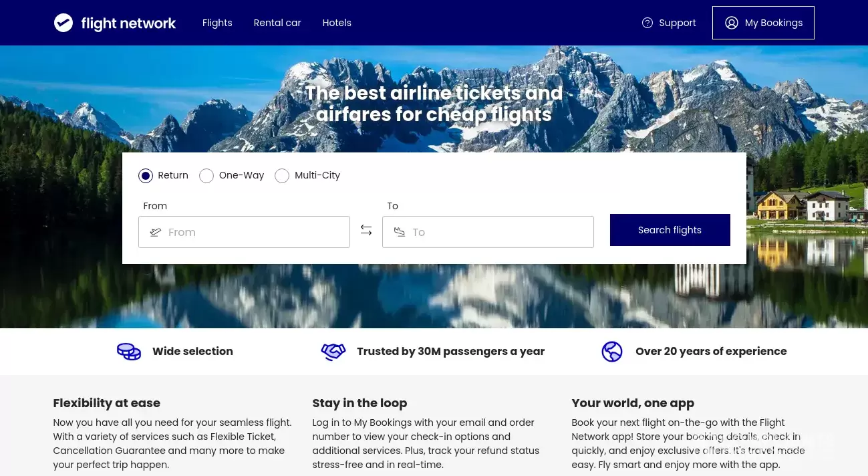Click the handshake icon beside Trusted passengers

[333, 352]
